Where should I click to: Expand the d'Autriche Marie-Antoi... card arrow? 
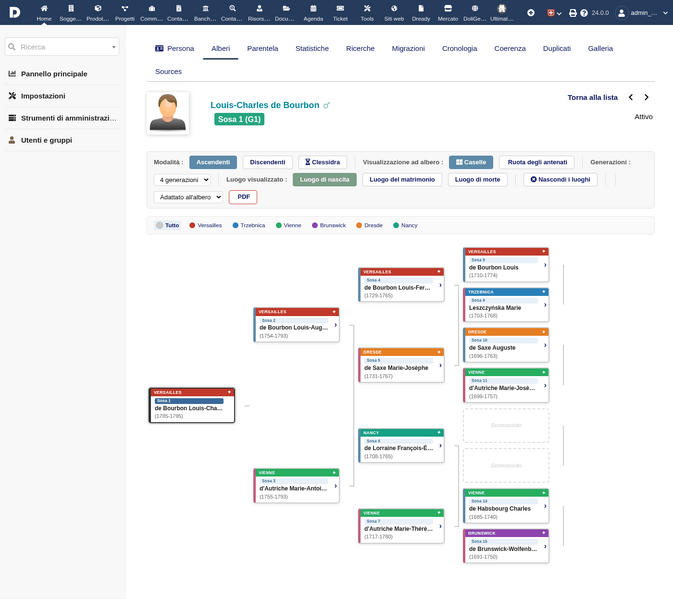coord(336,486)
